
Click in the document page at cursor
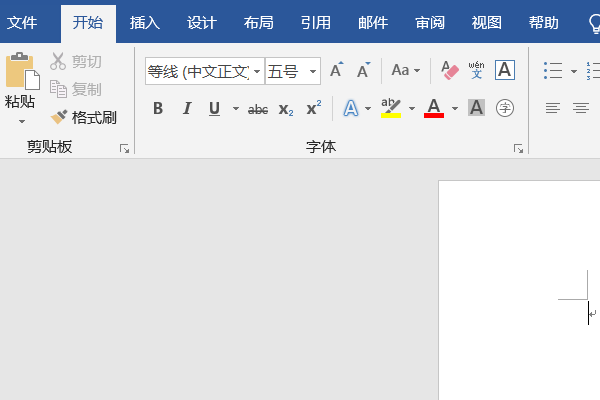point(589,313)
